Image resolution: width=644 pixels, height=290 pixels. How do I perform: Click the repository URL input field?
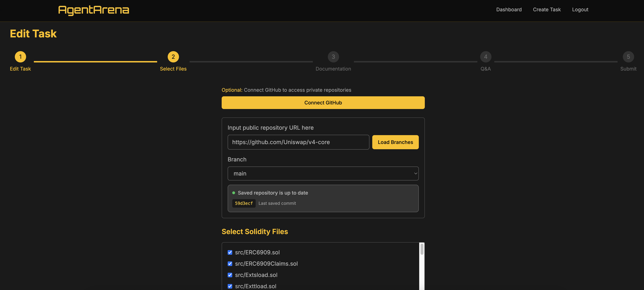click(x=298, y=142)
